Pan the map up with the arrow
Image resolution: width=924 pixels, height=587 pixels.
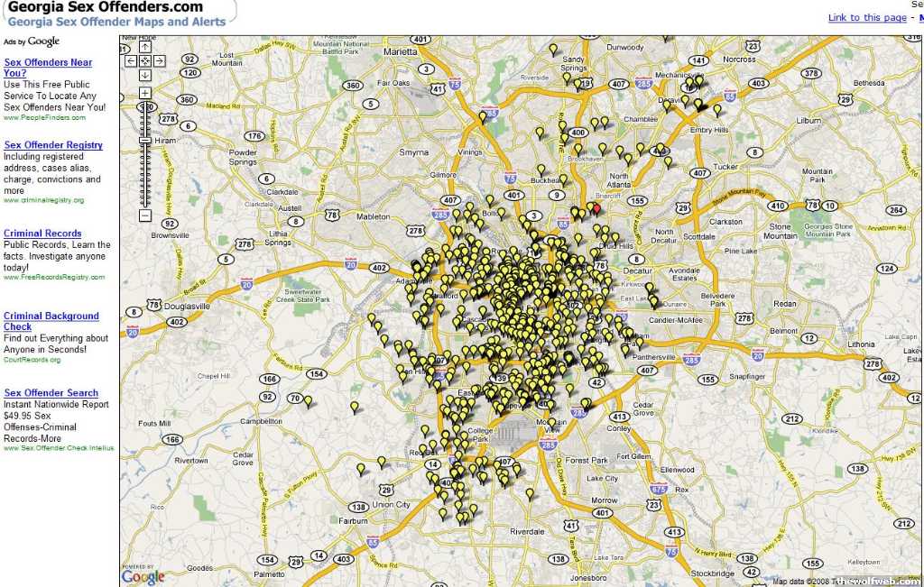[145, 47]
